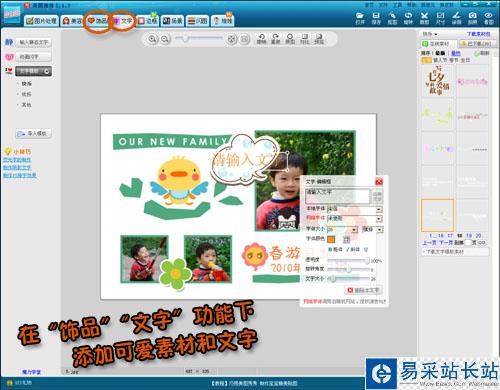Screen dimensions: 500x390
Task: Click the 导入模板 button
Action: pyautogui.click(x=33, y=133)
